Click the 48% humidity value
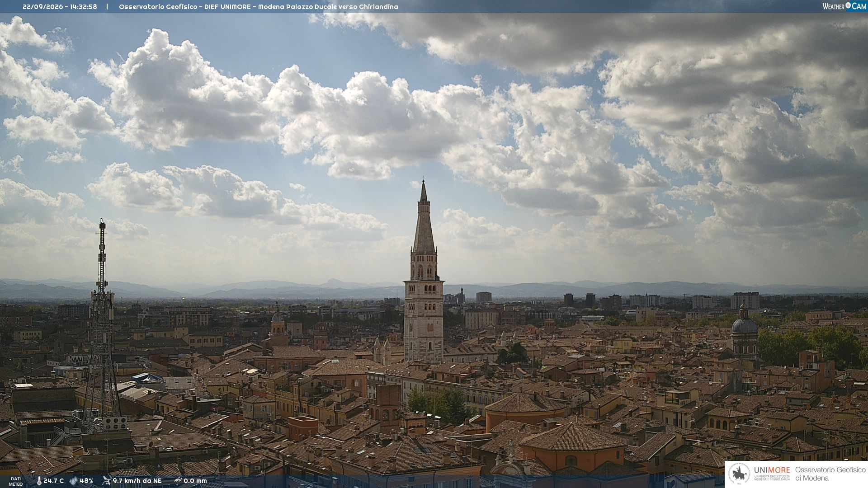Image resolution: width=868 pixels, height=488 pixels. (86, 481)
